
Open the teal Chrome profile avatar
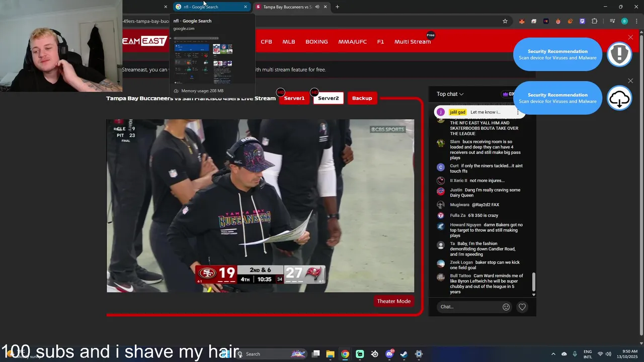(x=624, y=21)
